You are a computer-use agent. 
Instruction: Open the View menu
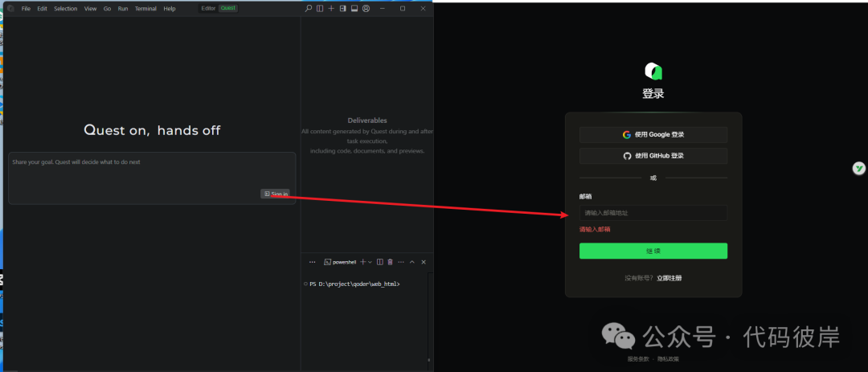click(x=90, y=8)
